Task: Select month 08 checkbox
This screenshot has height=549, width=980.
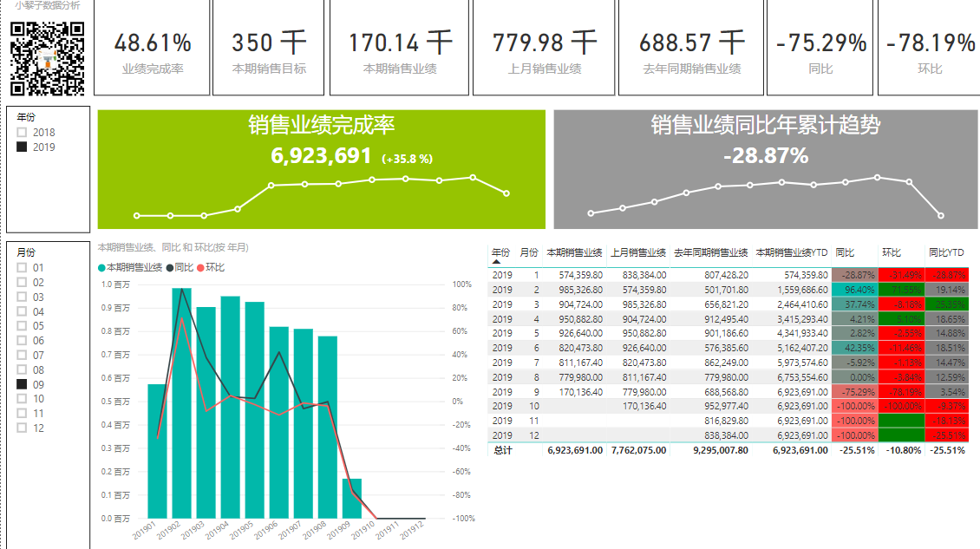Action: click(22, 369)
